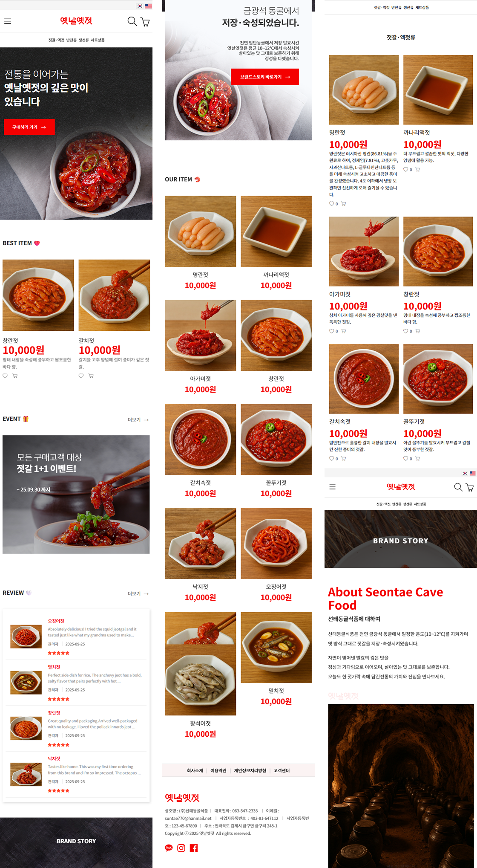Open the hamburger menu in the first header
477x868 pixels.
(x=8, y=21)
